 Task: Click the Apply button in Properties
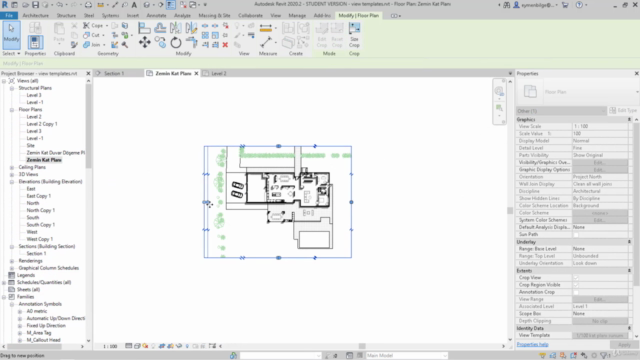point(624,345)
